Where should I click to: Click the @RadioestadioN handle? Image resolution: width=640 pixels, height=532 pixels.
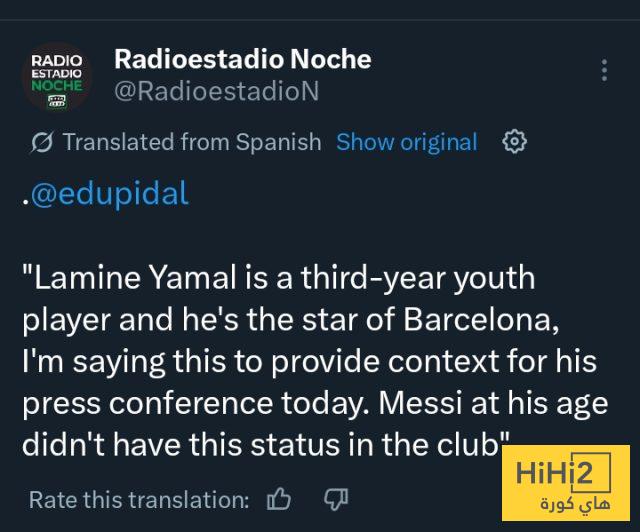click(x=217, y=92)
